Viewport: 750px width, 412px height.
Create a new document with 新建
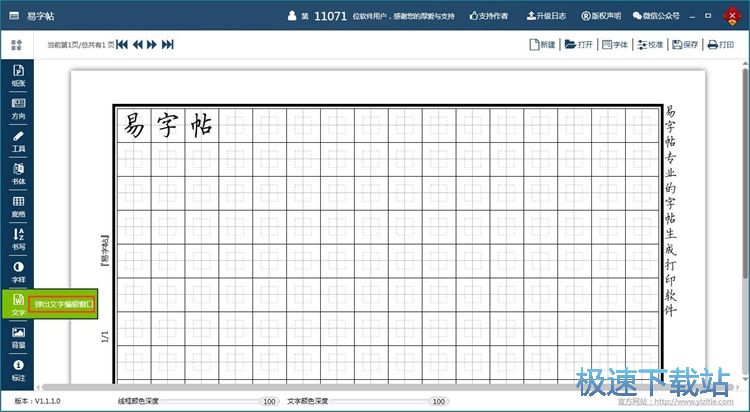[x=541, y=44]
